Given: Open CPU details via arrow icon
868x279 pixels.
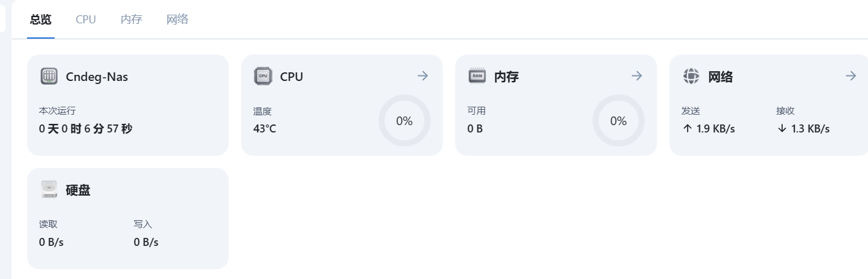Looking at the screenshot, I should [423, 76].
